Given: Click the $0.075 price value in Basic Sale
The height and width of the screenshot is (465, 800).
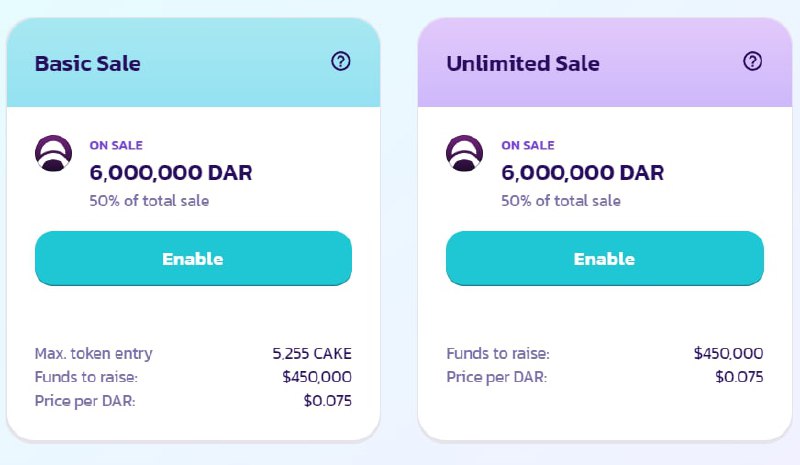Looking at the screenshot, I should click(327, 401).
